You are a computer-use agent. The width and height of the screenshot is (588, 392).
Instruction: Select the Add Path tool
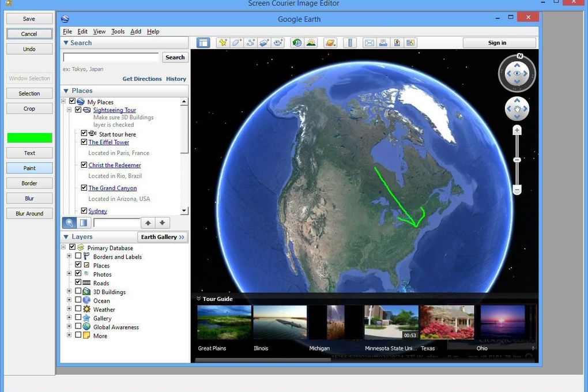[251, 43]
